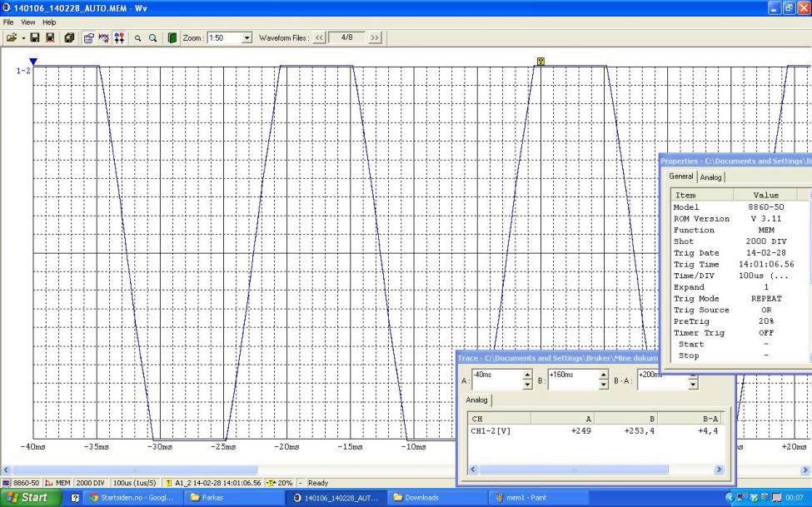
Task: Toggle the Properties window toolbar icon
Action: [89, 38]
